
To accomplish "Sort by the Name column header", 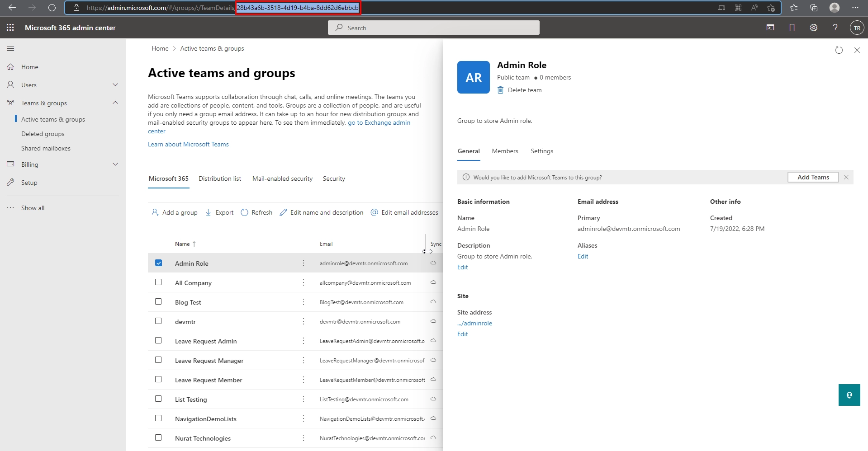I will point(185,244).
